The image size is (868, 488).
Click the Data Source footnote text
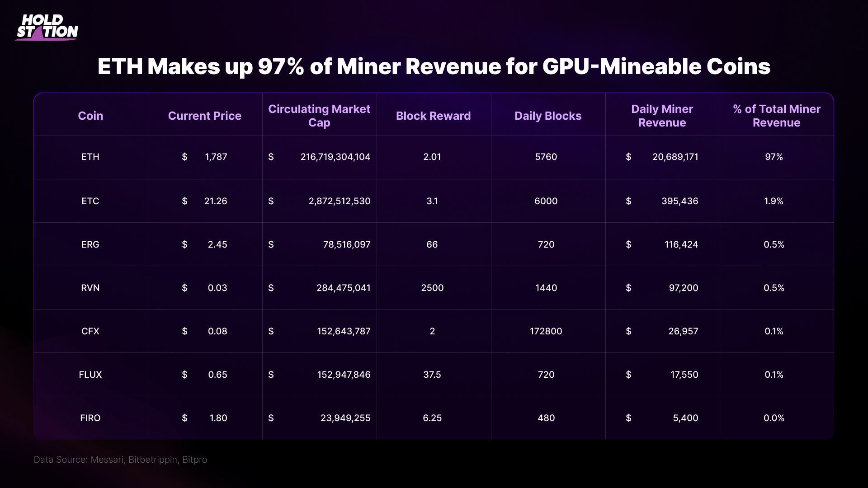[x=120, y=460]
